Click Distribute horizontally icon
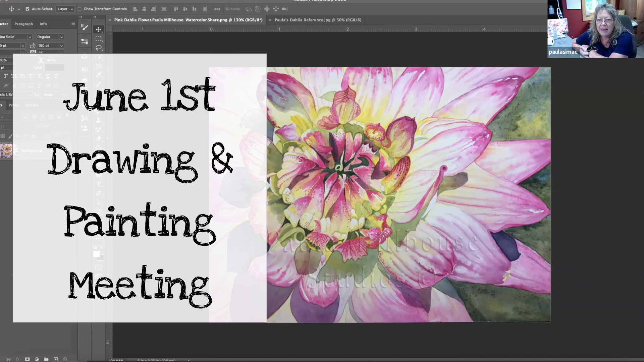The width and height of the screenshot is (644, 362). (205, 9)
